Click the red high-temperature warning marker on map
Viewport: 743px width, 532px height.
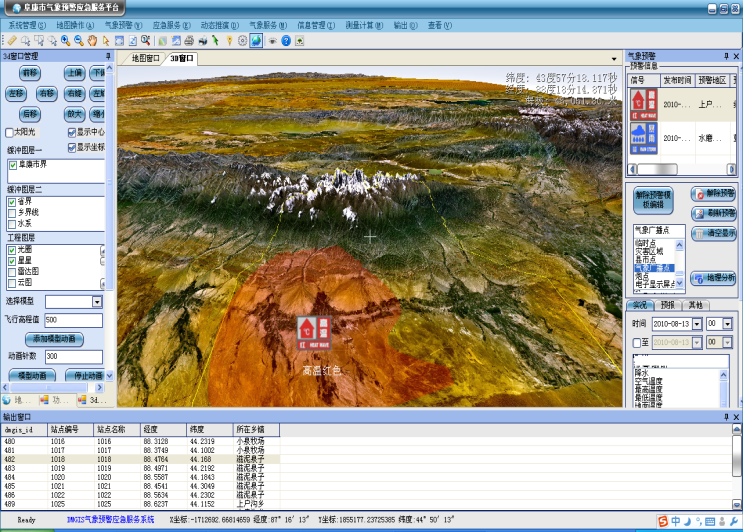pos(311,330)
